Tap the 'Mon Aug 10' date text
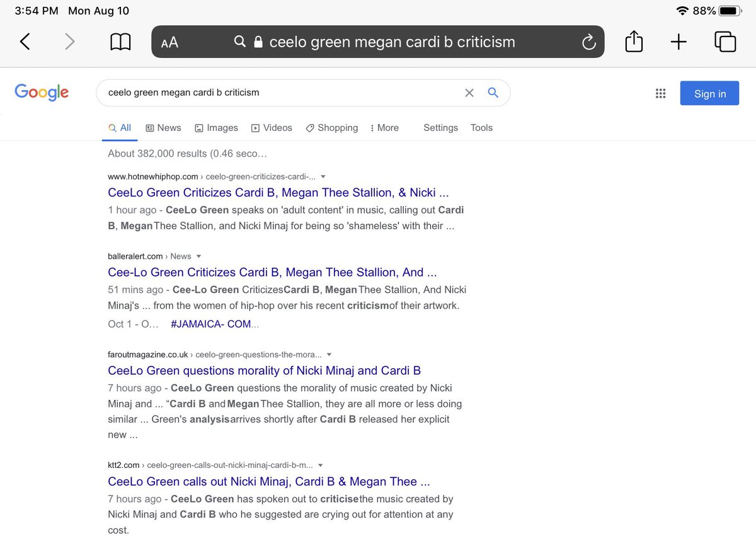The width and height of the screenshot is (756, 539). pos(98,11)
